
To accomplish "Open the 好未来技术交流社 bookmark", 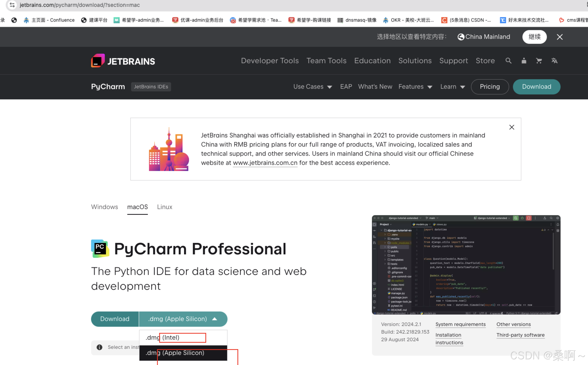I will tap(524, 20).
